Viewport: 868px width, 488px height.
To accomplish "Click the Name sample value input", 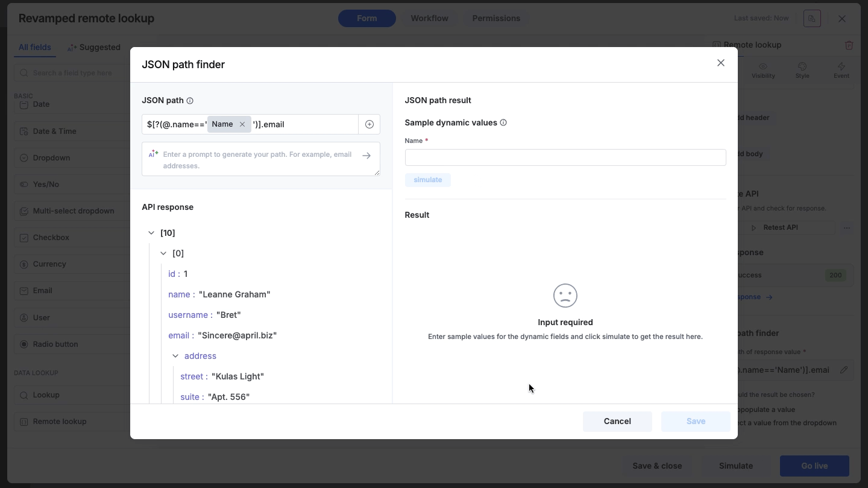I will (565, 157).
